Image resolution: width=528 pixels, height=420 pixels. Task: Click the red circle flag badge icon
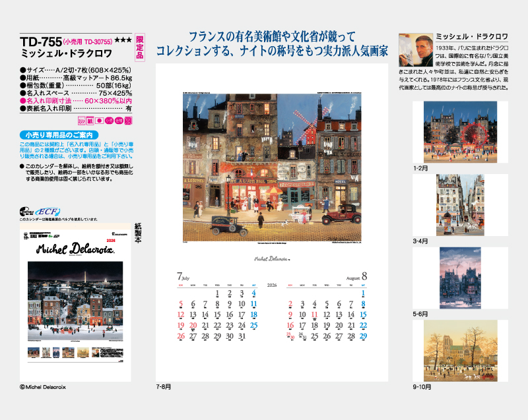100,121
